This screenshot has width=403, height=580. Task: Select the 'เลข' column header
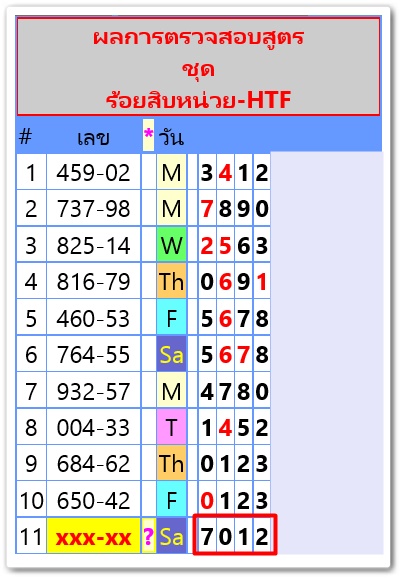pyautogui.click(x=93, y=138)
